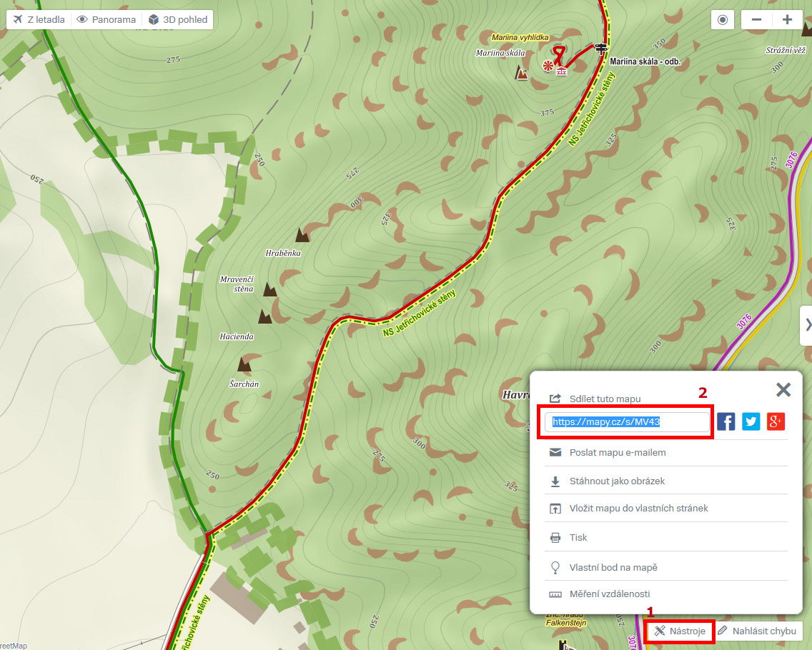Enable the 3D pohled view
This screenshot has width=812, height=650.
[177, 20]
